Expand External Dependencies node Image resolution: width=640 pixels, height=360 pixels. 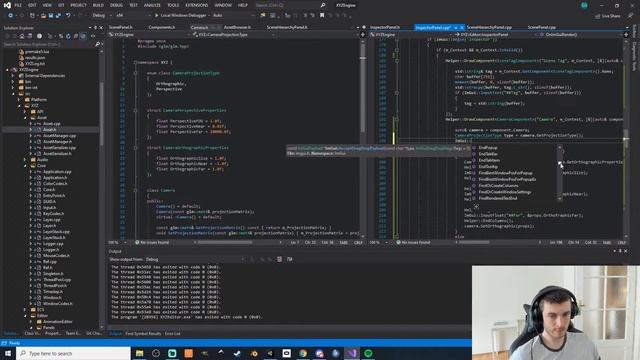[13, 76]
